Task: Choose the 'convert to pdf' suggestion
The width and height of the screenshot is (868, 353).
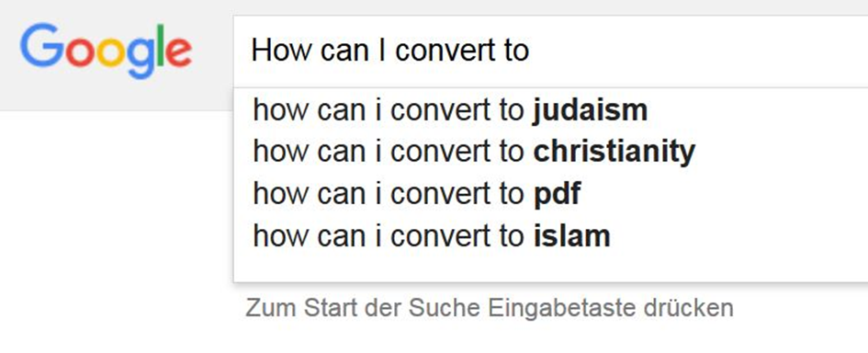Action: pos(551,194)
